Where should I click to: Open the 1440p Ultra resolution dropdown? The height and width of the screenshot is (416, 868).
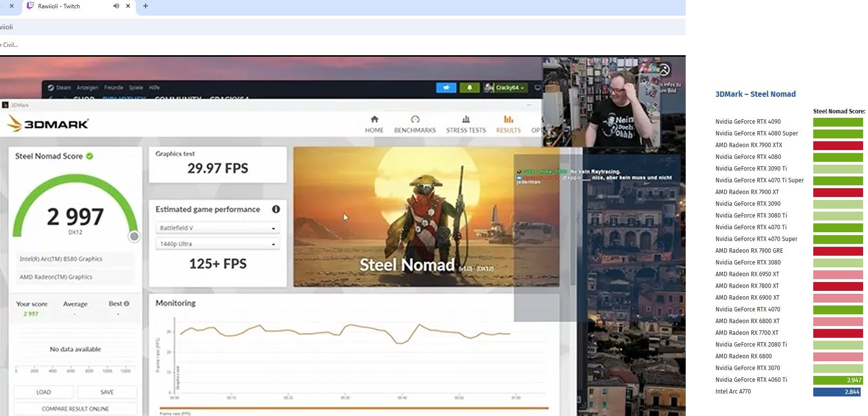[x=217, y=243]
